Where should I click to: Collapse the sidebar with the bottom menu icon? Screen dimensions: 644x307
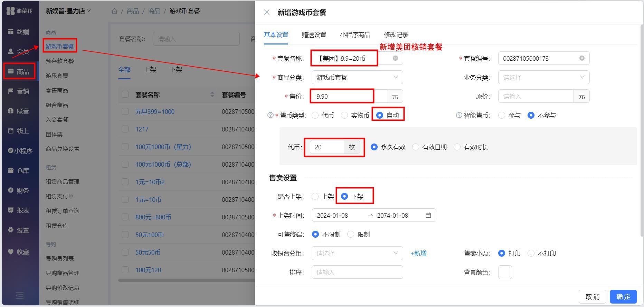(x=20, y=295)
